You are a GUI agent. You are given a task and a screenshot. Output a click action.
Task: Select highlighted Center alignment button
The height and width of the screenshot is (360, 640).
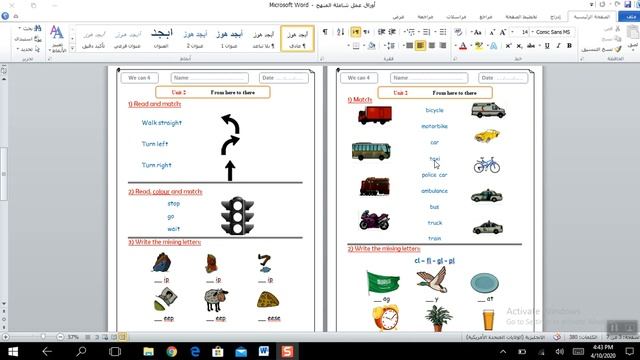(x=420, y=46)
